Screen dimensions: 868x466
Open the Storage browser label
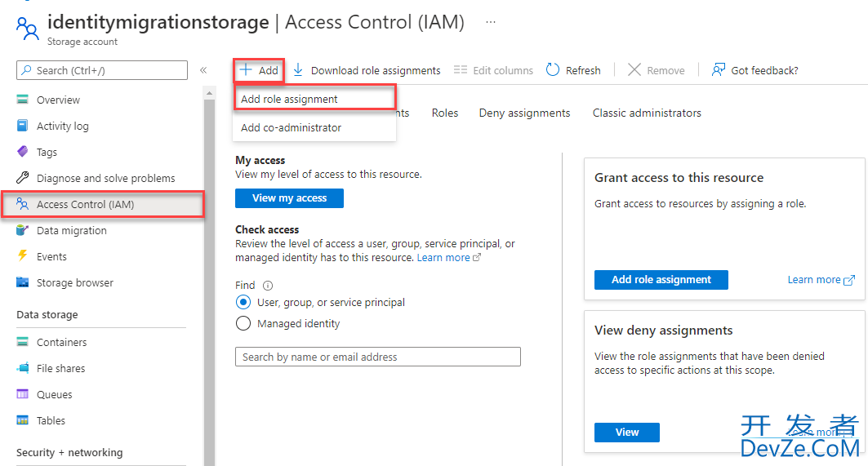point(75,282)
